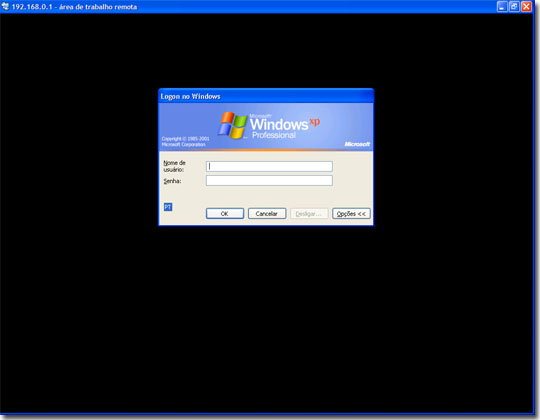Click the Logon no Windows dialog title bar
The width and height of the screenshot is (540, 420).
pyautogui.click(x=266, y=96)
